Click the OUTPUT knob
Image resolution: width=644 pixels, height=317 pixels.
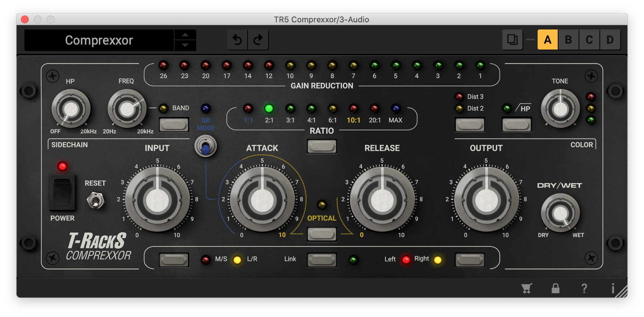[x=486, y=200]
